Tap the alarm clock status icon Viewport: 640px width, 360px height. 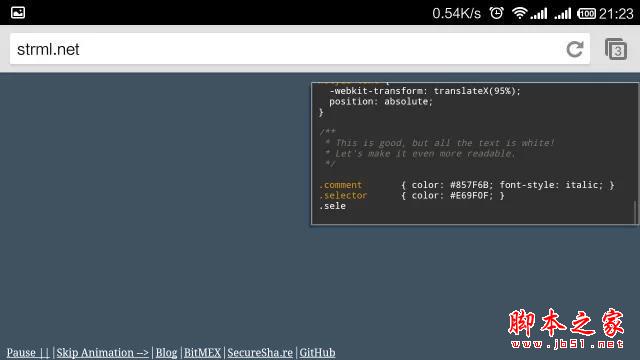tap(496, 13)
